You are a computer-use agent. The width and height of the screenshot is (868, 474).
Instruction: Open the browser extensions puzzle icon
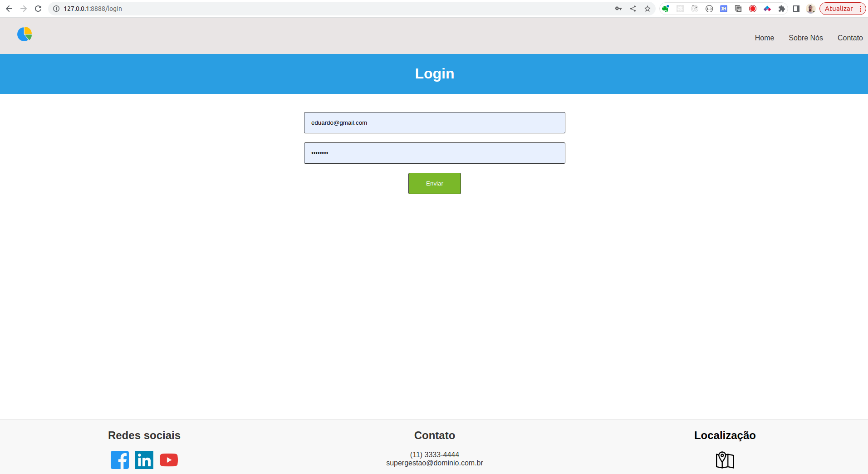(782, 8)
